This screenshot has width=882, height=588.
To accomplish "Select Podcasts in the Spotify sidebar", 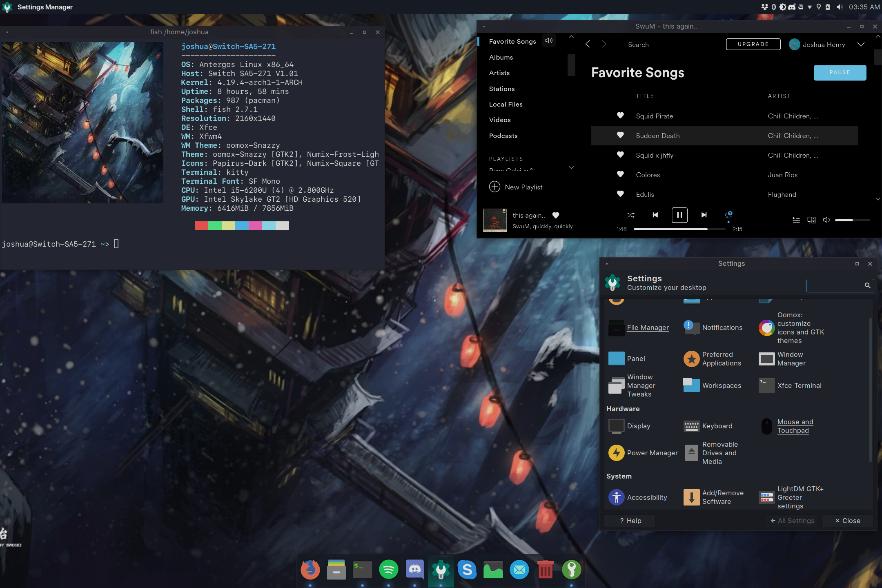I will [x=503, y=136].
